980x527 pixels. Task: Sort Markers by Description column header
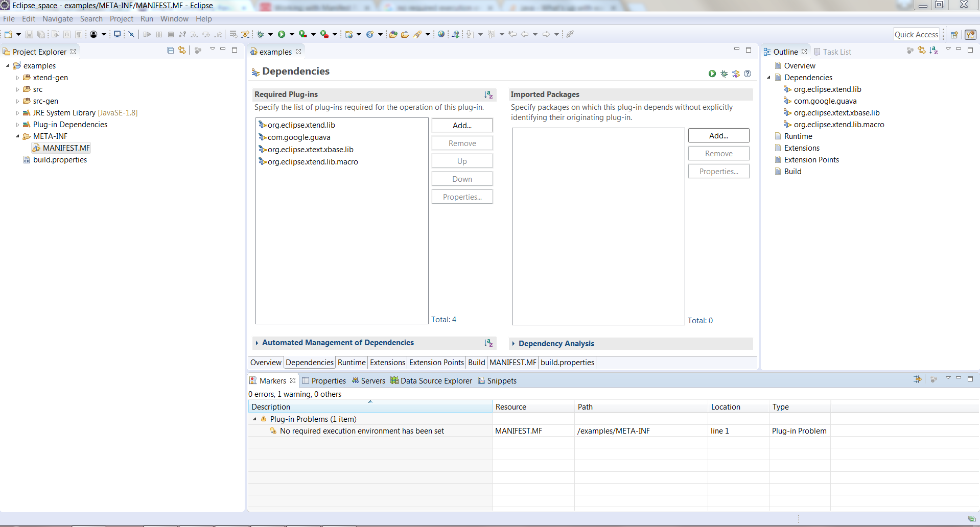click(370, 407)
